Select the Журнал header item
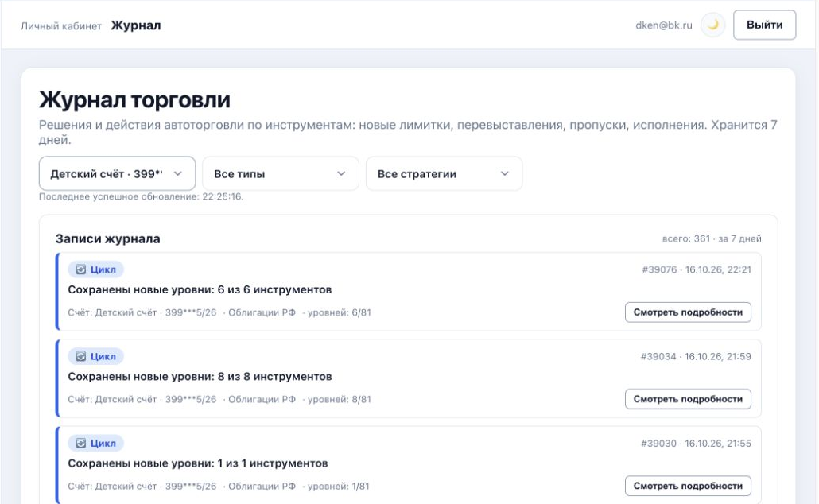Image resolution: width=819 pixels, height=504 pixels. click(x=136, y=25)
